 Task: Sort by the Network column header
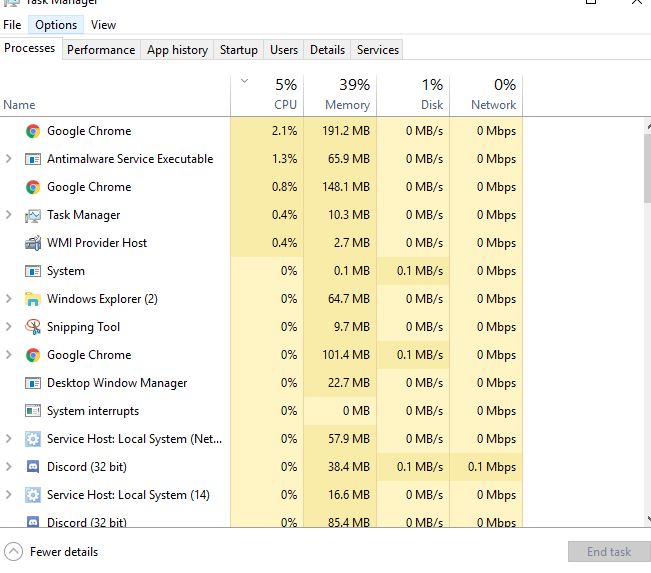click(486, 95)
